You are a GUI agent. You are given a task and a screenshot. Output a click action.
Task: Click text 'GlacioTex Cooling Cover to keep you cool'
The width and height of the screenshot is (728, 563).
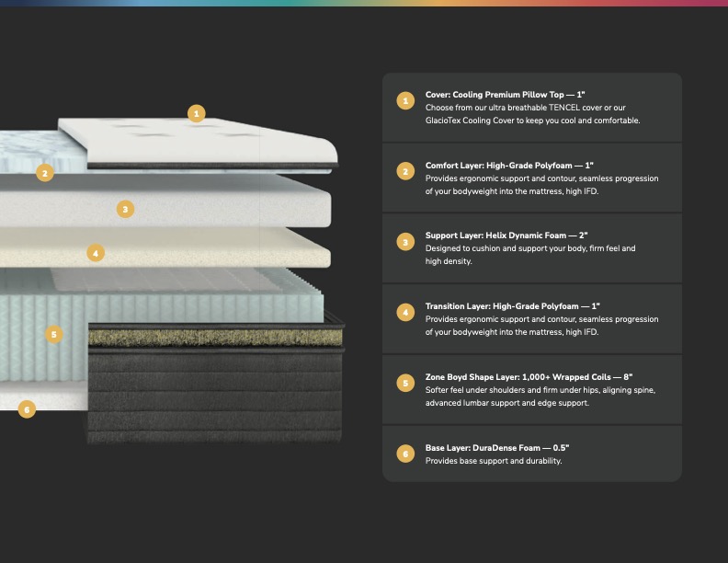pos(500,121)
